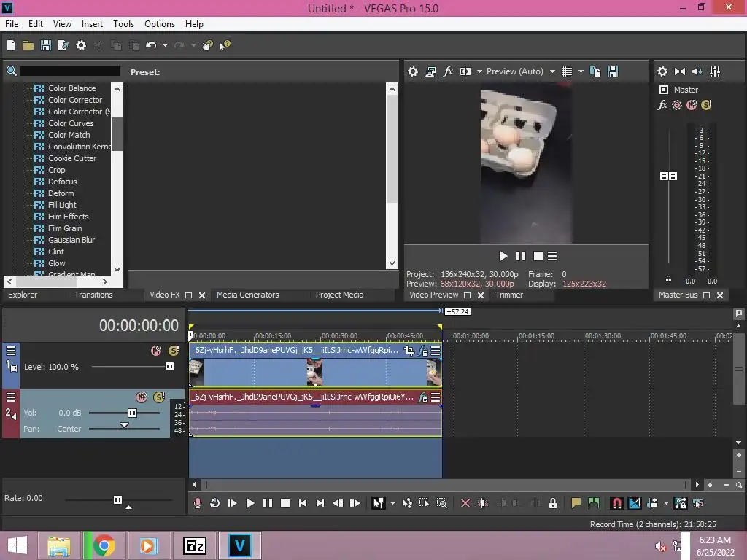
Task: Save snapshot to file icon in preview
Action: [613, 71]
